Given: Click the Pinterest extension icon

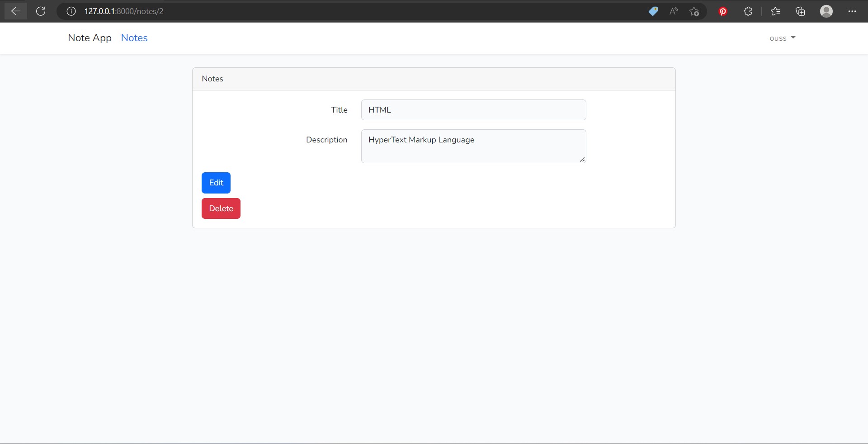Looking at the screenshot, I should coord(722,11).
